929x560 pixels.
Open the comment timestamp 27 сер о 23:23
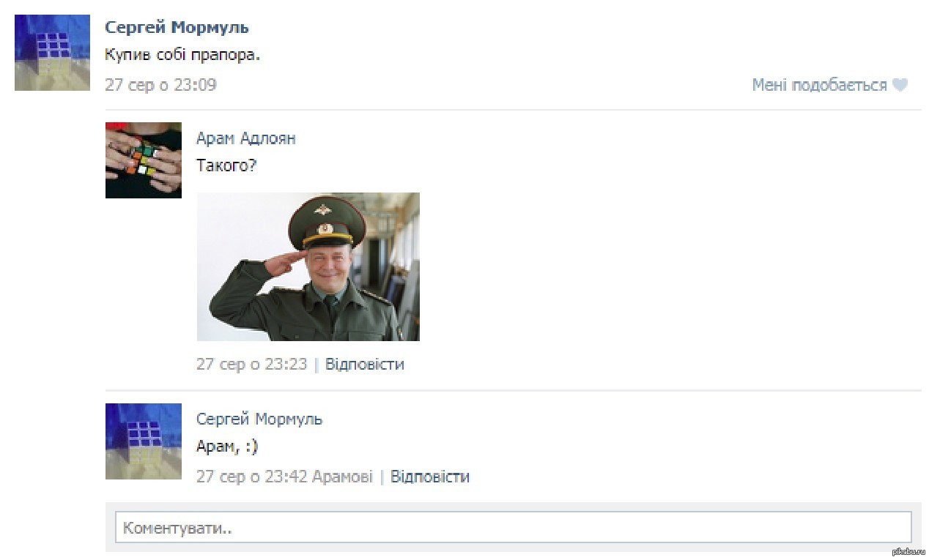[x=251, y=364]
